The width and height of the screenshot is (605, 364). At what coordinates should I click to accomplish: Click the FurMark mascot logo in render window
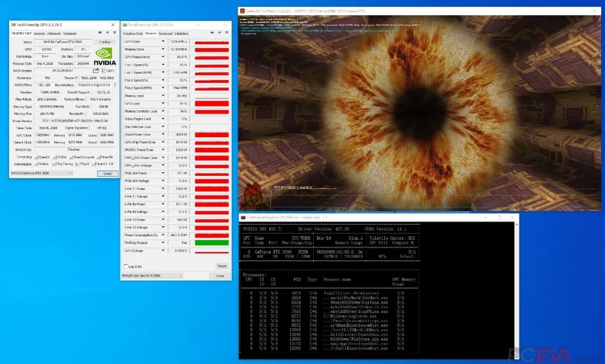point(253,197)
